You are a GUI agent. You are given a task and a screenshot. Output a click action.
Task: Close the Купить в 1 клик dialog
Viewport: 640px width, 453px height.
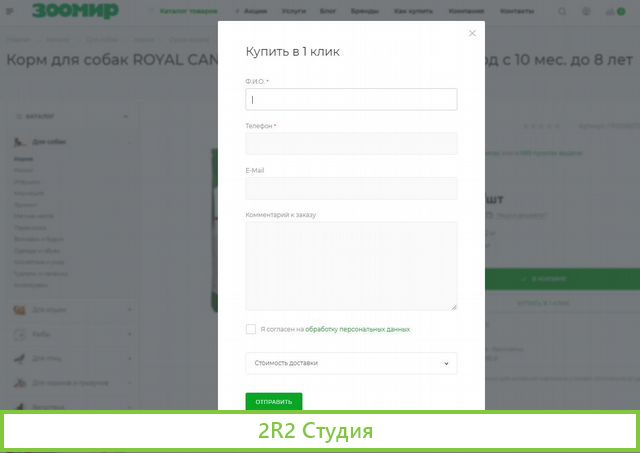472,33
